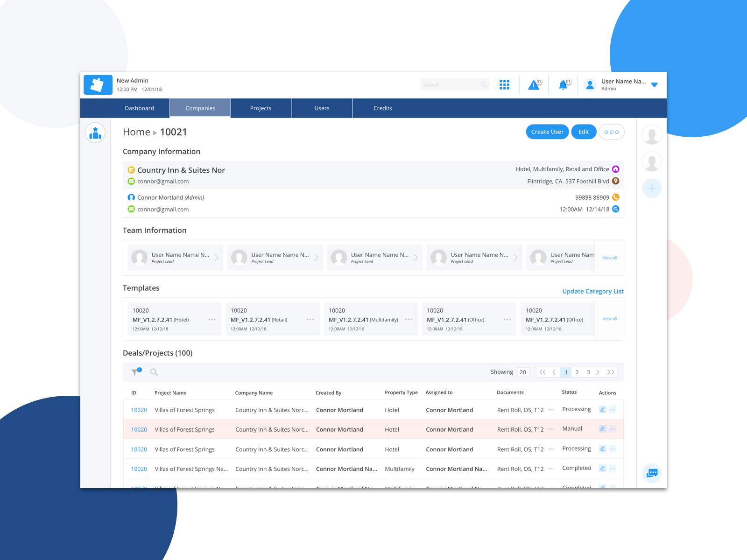Click the purple property type house icon
This screenshot has width=747, height=560.
pyautogui.click(x=616, y=169)
